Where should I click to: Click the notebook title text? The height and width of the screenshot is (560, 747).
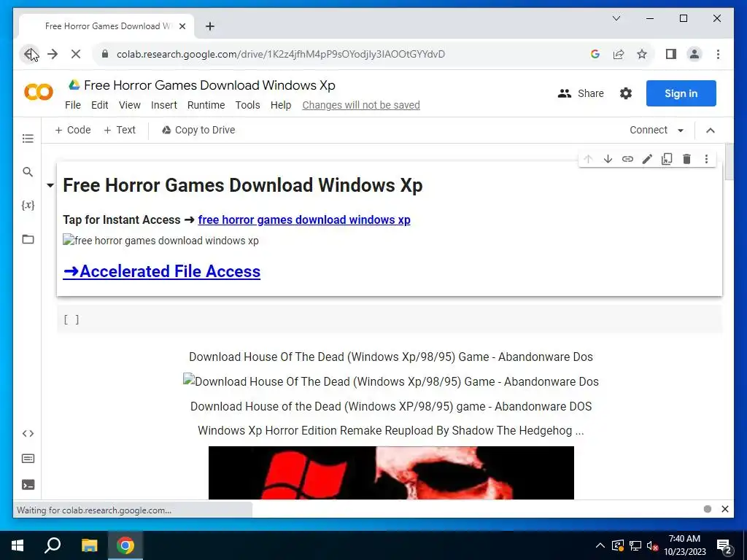pyautogui.click(x=209, y=85)
